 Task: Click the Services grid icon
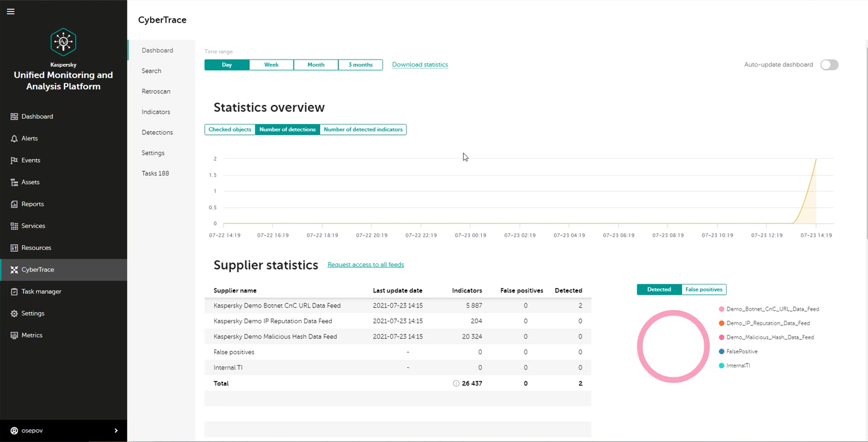14,226
